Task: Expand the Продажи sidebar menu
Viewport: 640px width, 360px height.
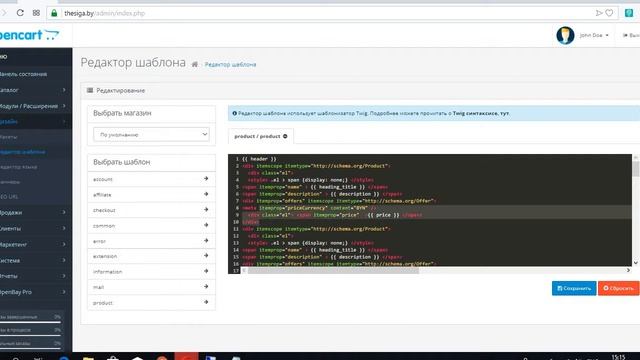Action: (36, 213)
